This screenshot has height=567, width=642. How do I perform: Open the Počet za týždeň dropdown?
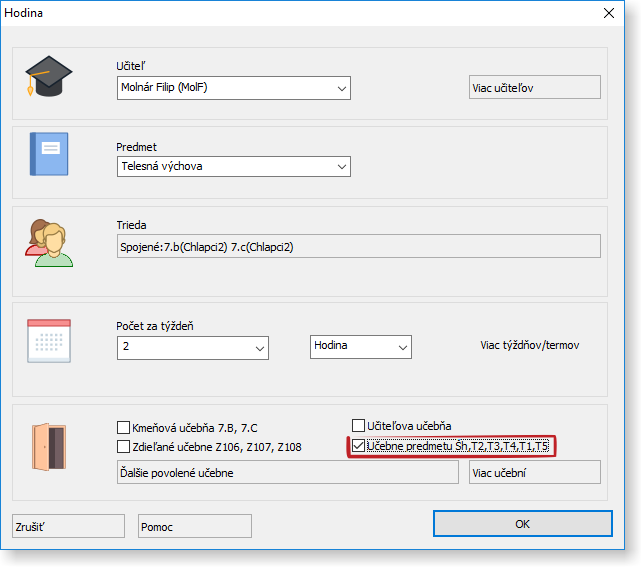pyautogui.click(x=192, y=347)
